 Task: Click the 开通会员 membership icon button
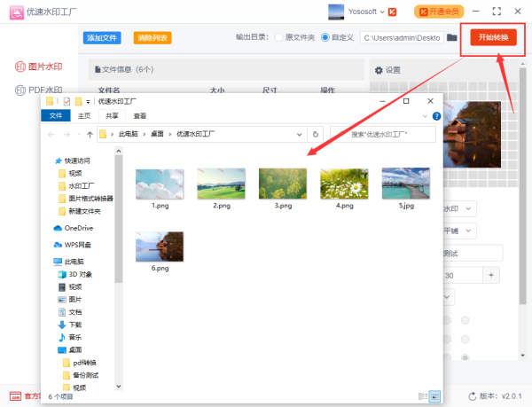coord(438,12)
